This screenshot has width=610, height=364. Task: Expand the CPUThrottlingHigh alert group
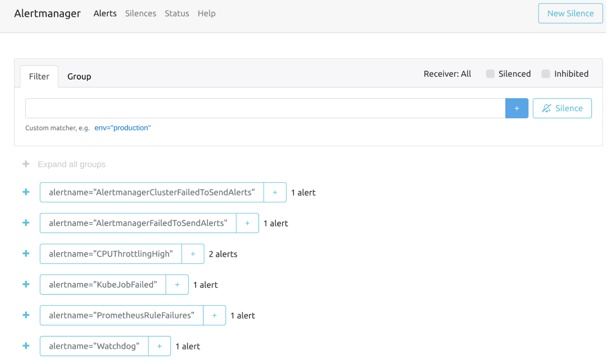pyautogui.click(x=26, y=253)
